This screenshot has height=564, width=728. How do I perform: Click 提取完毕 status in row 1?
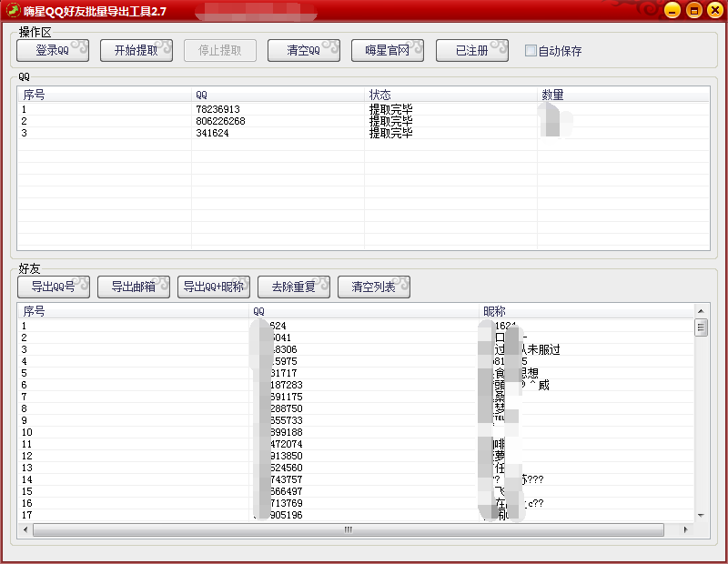[x=390, y=109]
